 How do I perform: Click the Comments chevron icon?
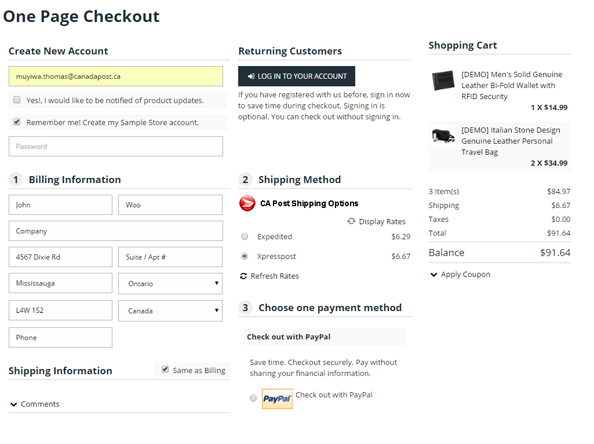click(14, 404)
